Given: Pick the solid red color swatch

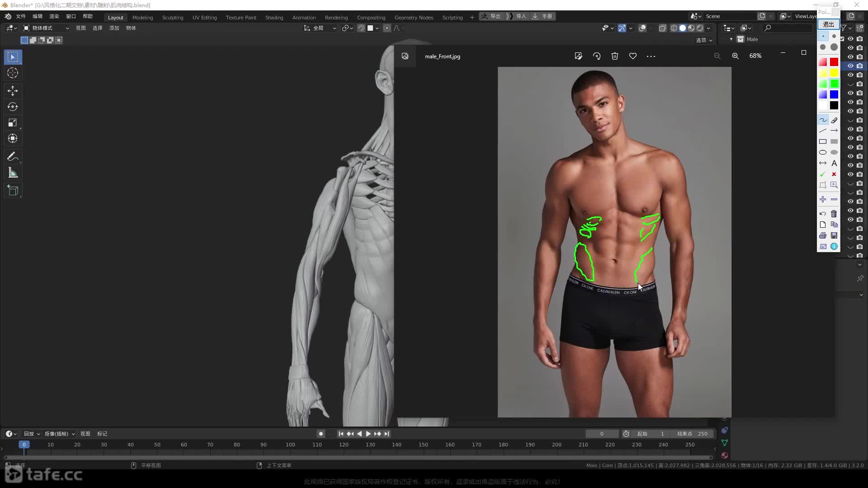Looking at the screenshot, I should (834, 62).
